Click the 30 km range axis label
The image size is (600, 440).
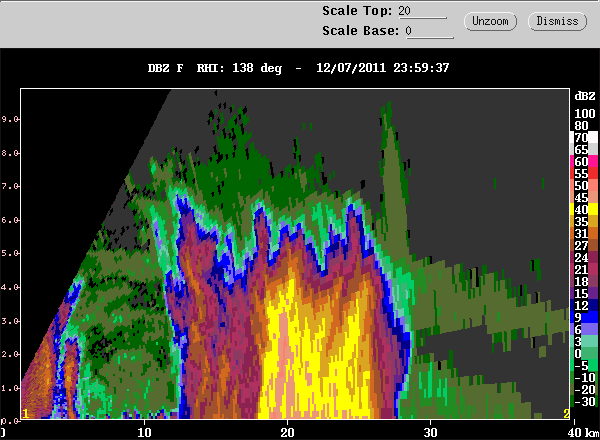430,432
